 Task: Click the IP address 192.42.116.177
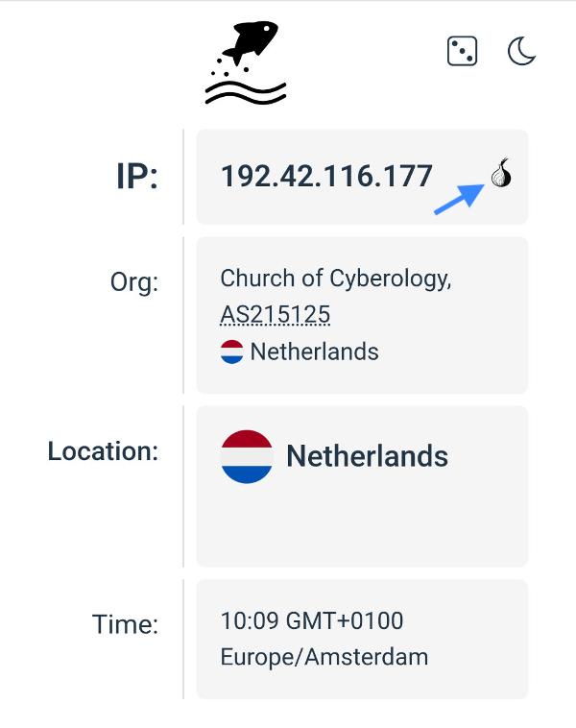coord(326,176)
